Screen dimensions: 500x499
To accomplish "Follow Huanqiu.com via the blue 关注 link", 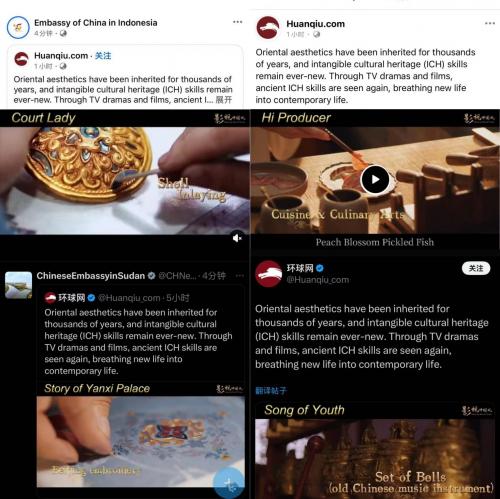I will [x=103, y=56].
